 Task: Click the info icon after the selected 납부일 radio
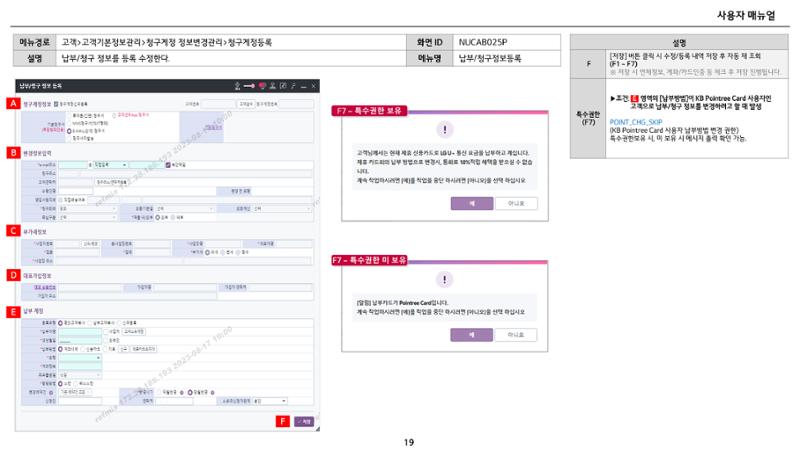point(213,392)
